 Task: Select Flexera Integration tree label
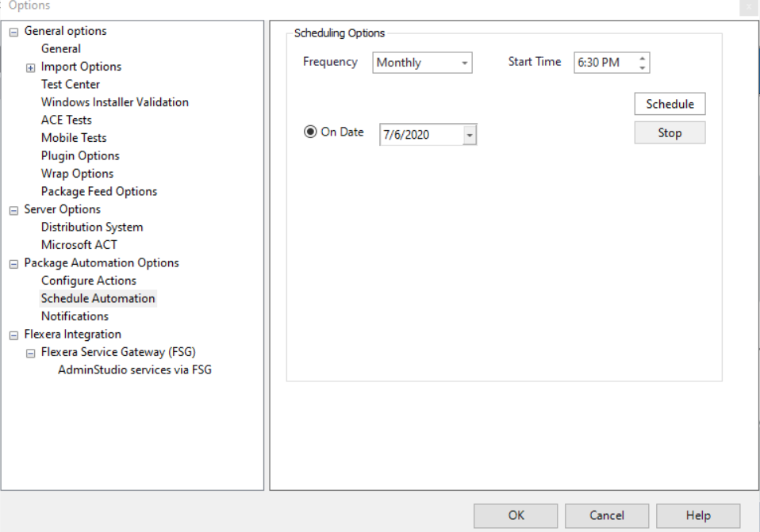(73, 335)
